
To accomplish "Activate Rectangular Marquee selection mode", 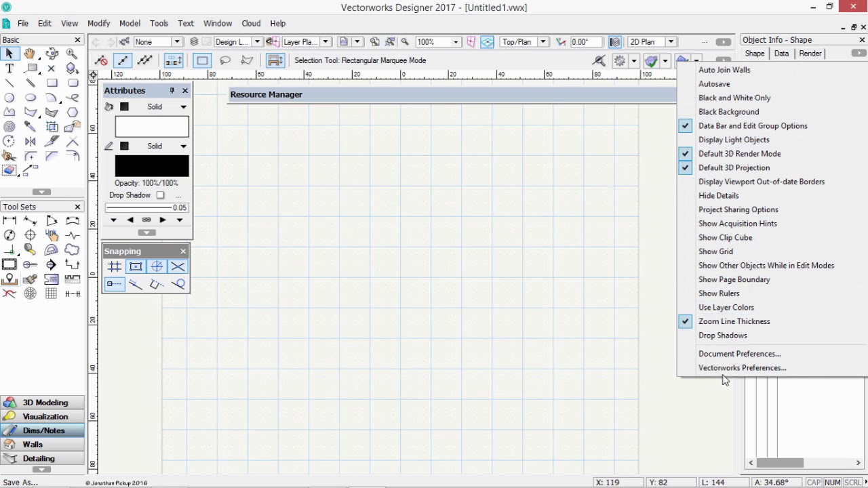I will [x=202, y=60].
